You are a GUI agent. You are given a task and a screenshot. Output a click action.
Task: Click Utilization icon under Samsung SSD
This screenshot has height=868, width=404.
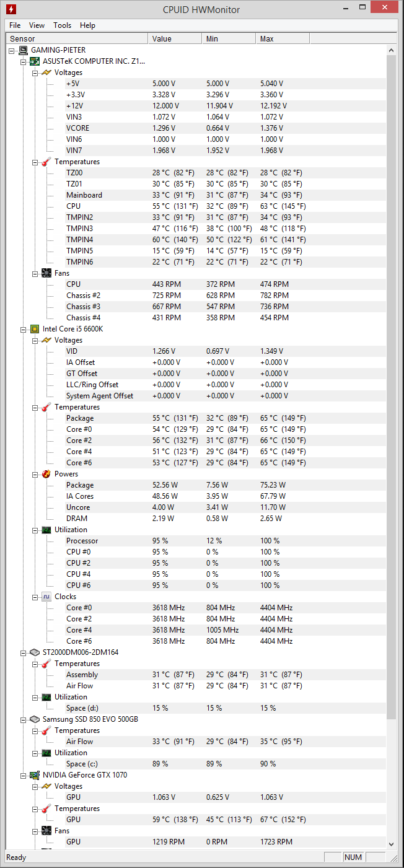pyautogui.click(x=46, y=753)
